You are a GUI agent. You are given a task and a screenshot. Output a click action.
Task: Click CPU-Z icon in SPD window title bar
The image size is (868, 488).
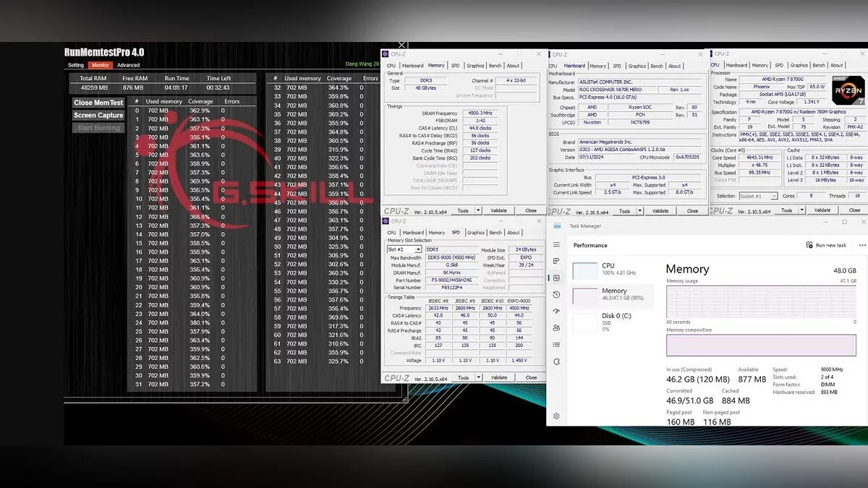point(386,221)
